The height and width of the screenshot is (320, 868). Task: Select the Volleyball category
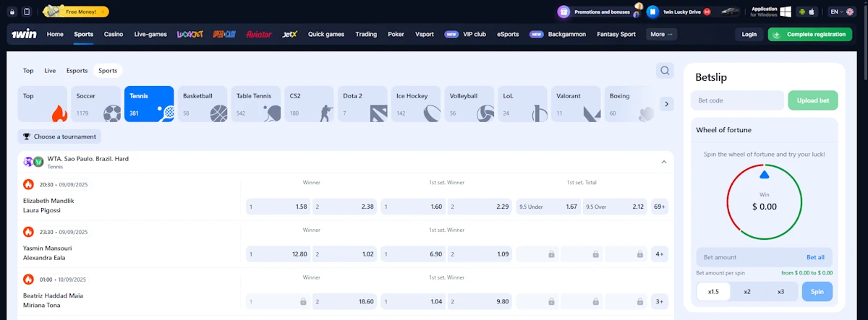pos(469,104)
